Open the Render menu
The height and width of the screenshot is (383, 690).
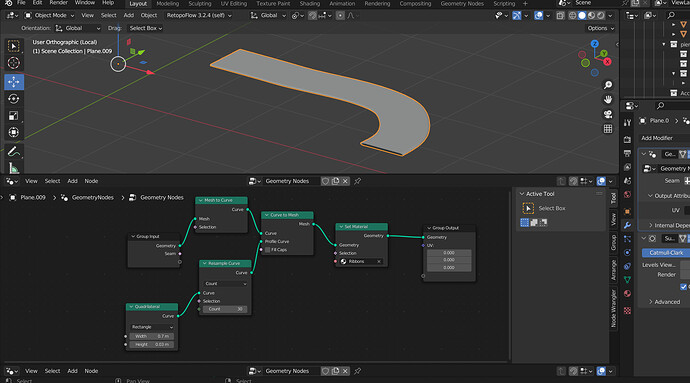pyautogui.click(x=59, y=3)
